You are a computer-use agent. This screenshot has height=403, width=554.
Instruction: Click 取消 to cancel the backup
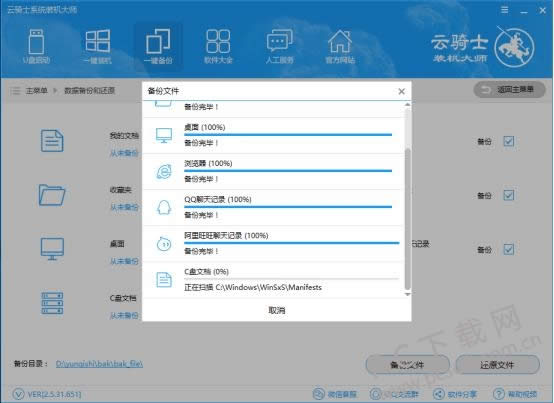tap(277, 310)
